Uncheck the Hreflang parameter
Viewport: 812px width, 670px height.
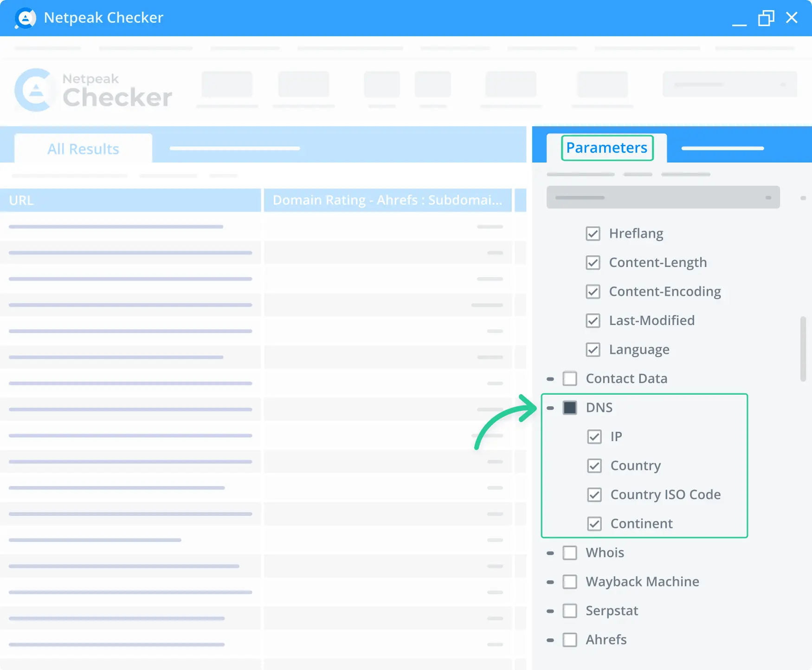coord(593,234)
